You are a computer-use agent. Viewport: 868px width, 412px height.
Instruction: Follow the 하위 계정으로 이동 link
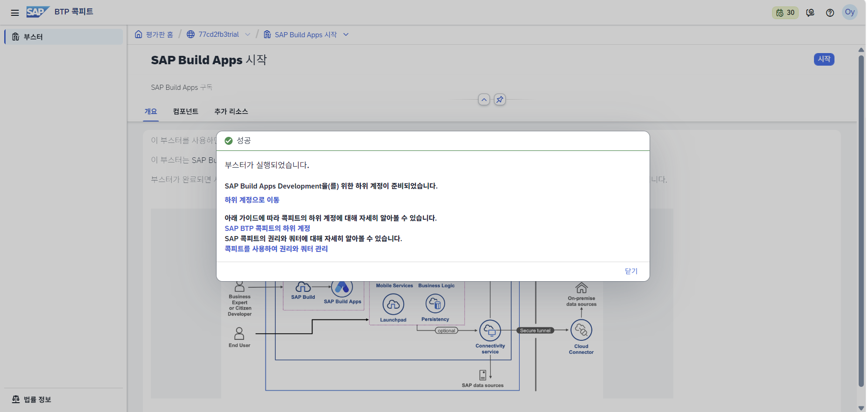[x=252, y=200]
